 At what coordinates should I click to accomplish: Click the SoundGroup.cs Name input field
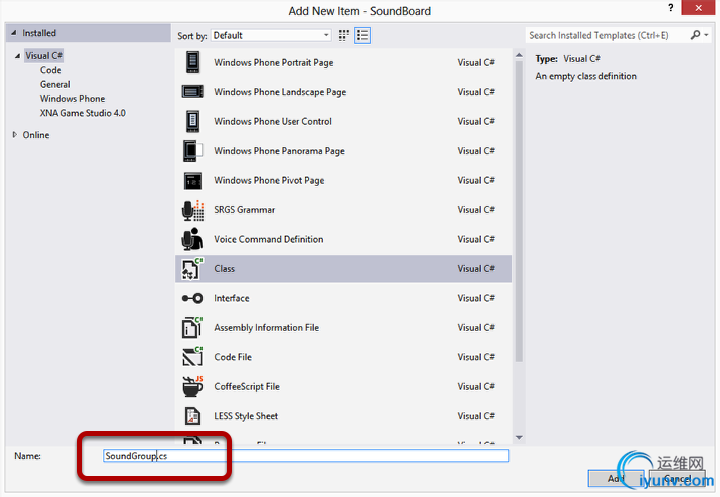click(x=306, y=456)
